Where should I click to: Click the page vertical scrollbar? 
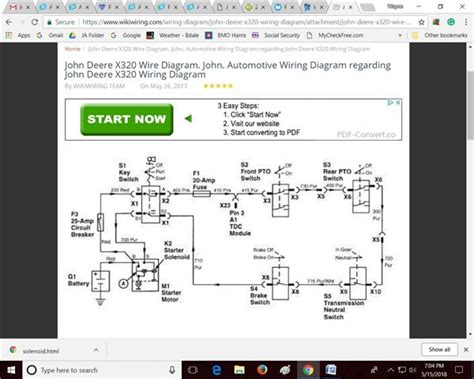[470, 105]
